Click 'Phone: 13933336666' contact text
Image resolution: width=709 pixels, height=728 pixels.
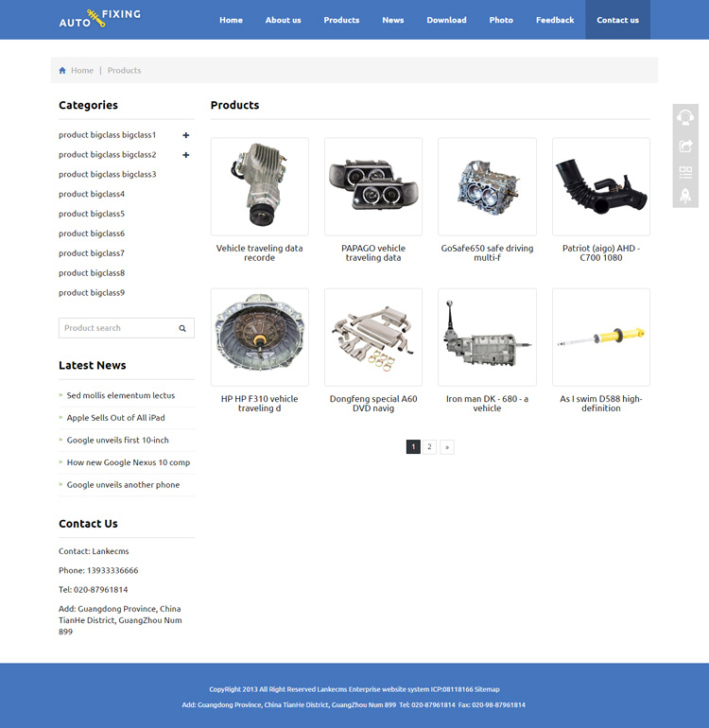98,571
